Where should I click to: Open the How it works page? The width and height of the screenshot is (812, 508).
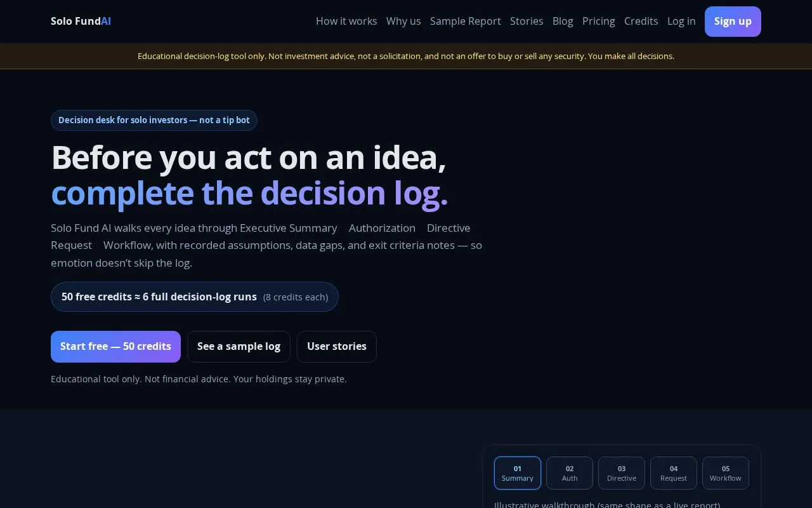coord(346,21)
